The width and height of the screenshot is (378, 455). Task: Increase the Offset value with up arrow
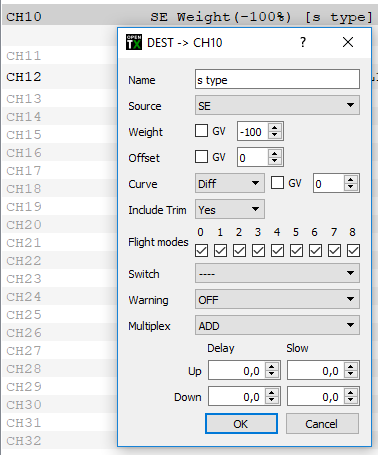(275, 154)
